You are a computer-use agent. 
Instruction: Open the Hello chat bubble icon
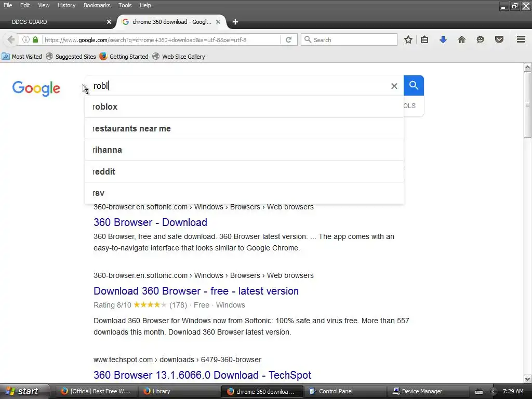click(x=480, y=39)
